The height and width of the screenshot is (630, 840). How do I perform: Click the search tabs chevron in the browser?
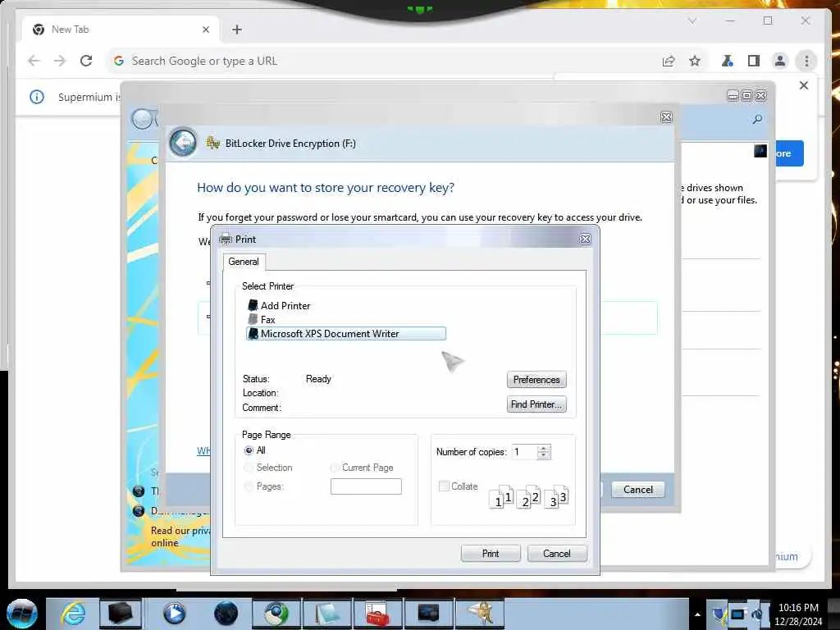(x=692, y=21)
